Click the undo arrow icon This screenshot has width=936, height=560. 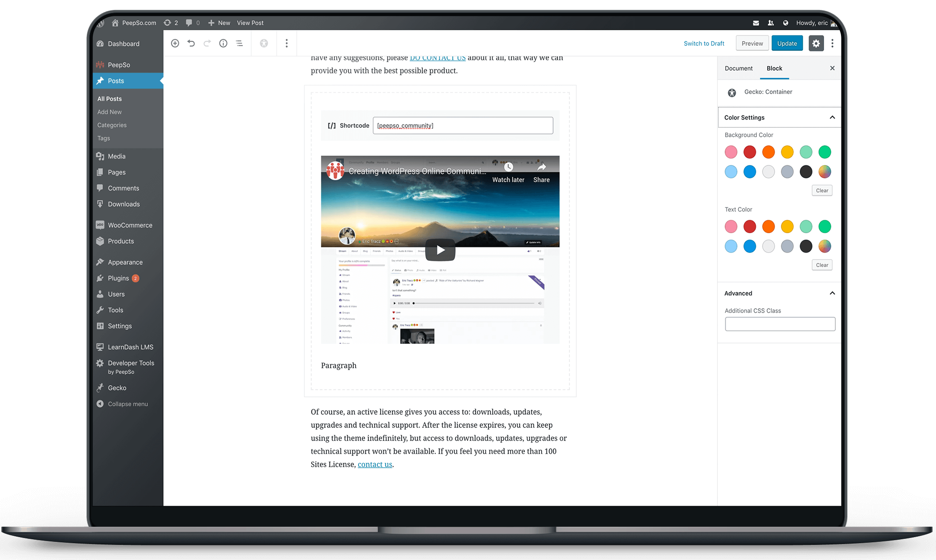coord(191,43)
